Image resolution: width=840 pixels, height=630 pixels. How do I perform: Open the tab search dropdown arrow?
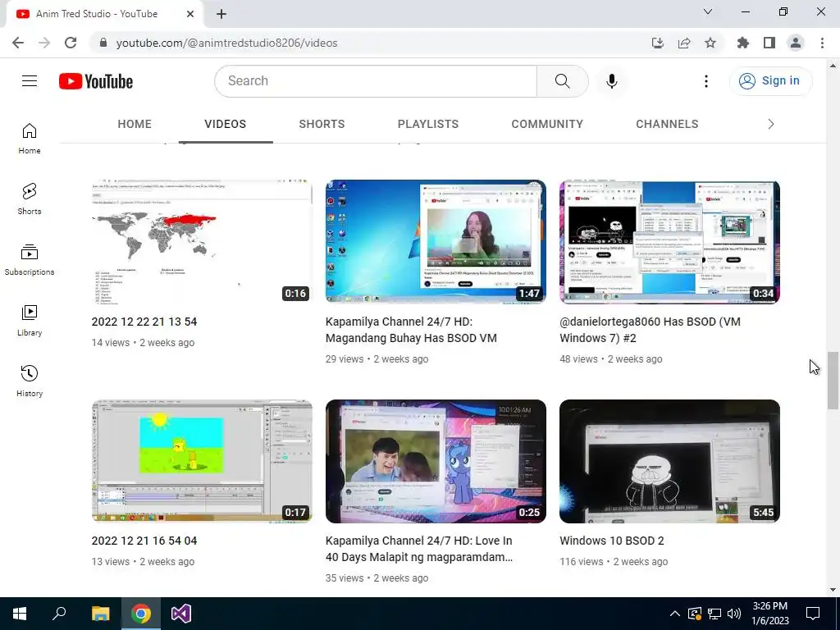point(708,11)
